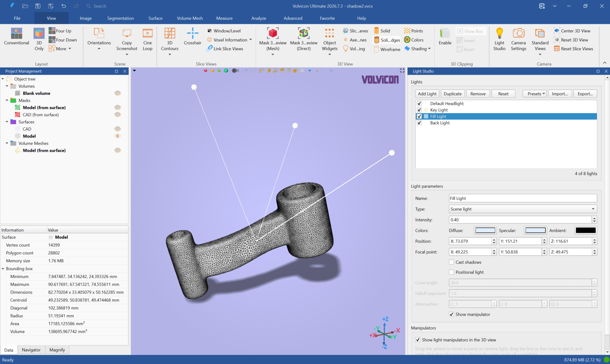Undo the last action
The width and height of the screenshot is (610, 364).
pos(64,6)
